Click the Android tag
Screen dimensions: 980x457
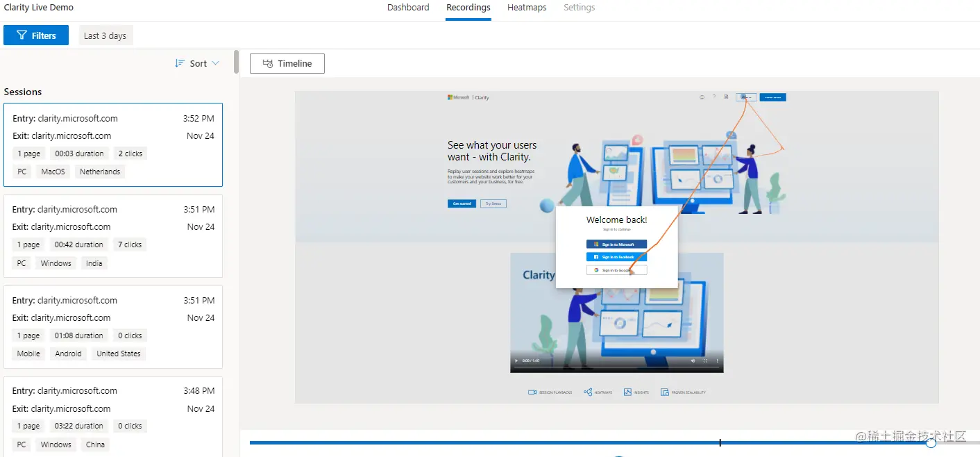point(69,354)
